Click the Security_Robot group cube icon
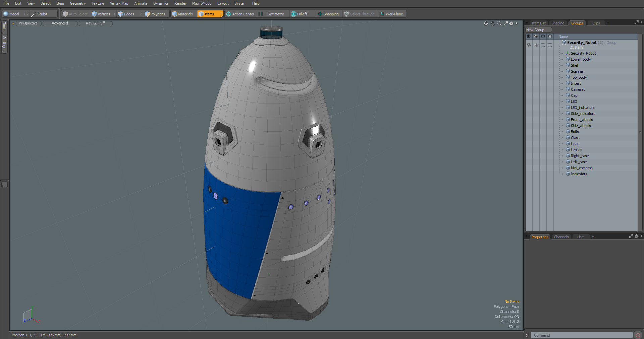The image size is (644, 339). coord(564,43)
